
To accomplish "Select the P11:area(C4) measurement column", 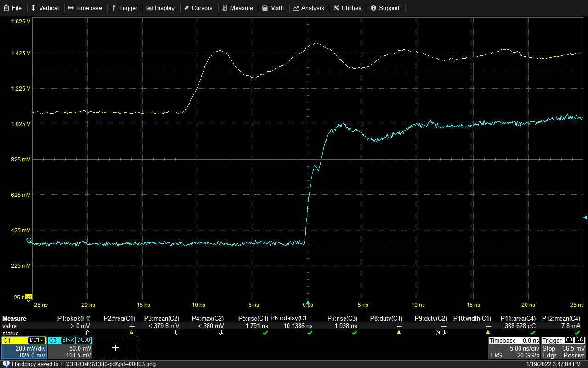I will click(518, 318).
